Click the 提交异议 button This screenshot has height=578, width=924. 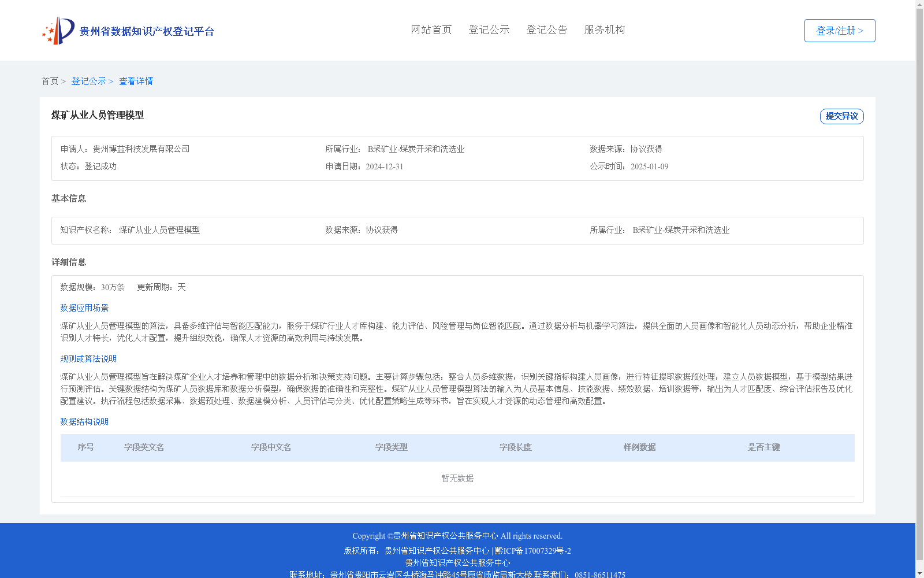tap(842, 116)
